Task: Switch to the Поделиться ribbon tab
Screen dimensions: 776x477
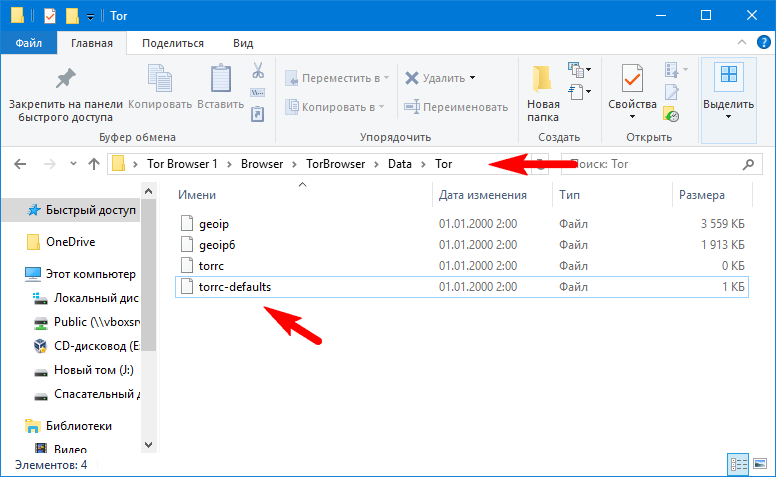Action: 173,43
